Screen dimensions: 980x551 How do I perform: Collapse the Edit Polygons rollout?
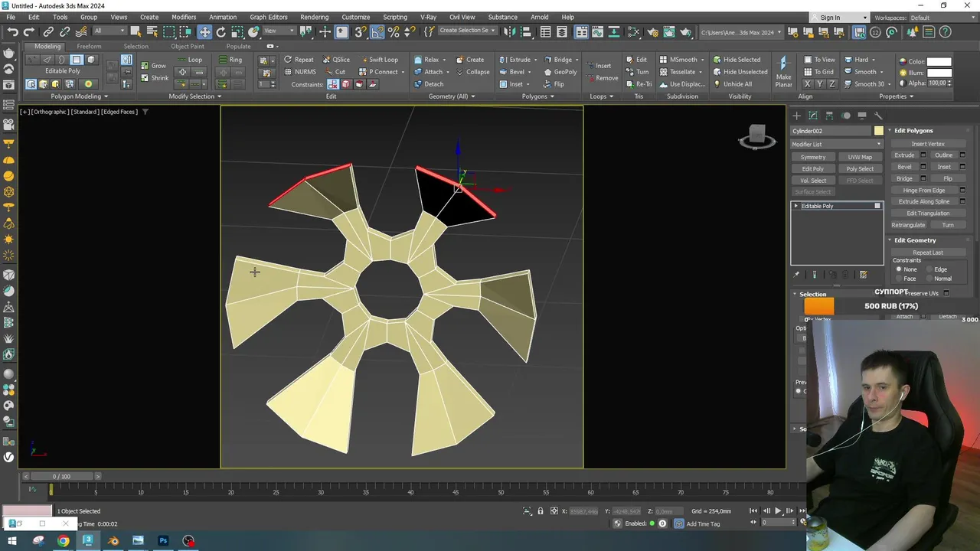tap(913, 131)
